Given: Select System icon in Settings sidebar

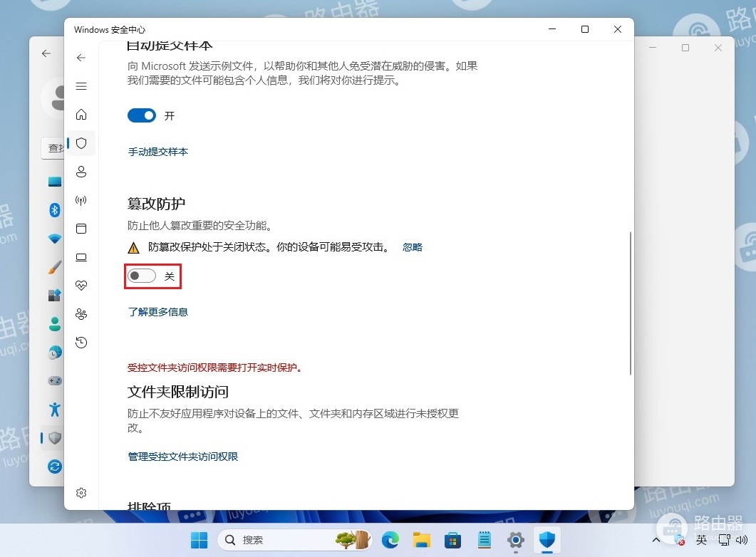Looking at the screenshot, I should tap(54, 182).
